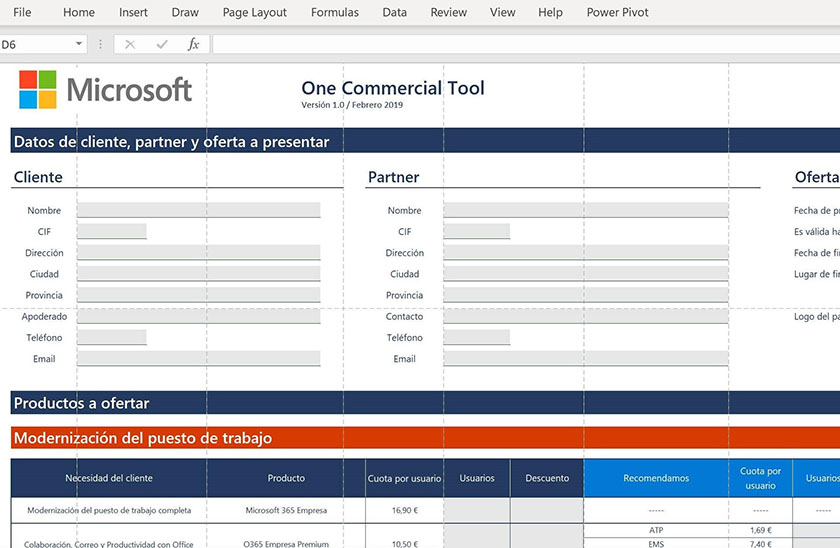
Task: Click the 'ATP' recommendation cell
Action: click(x=656, y=530)
